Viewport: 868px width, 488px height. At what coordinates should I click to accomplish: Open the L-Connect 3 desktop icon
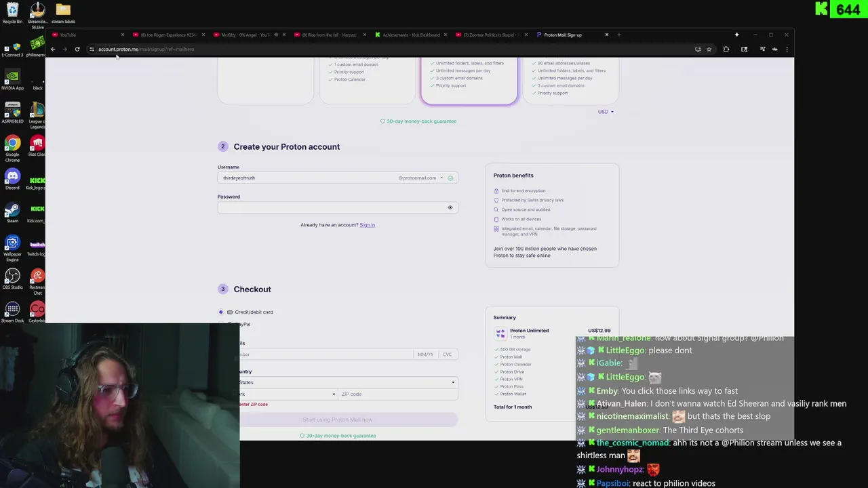pyautogui.click(x=12, y=49)
